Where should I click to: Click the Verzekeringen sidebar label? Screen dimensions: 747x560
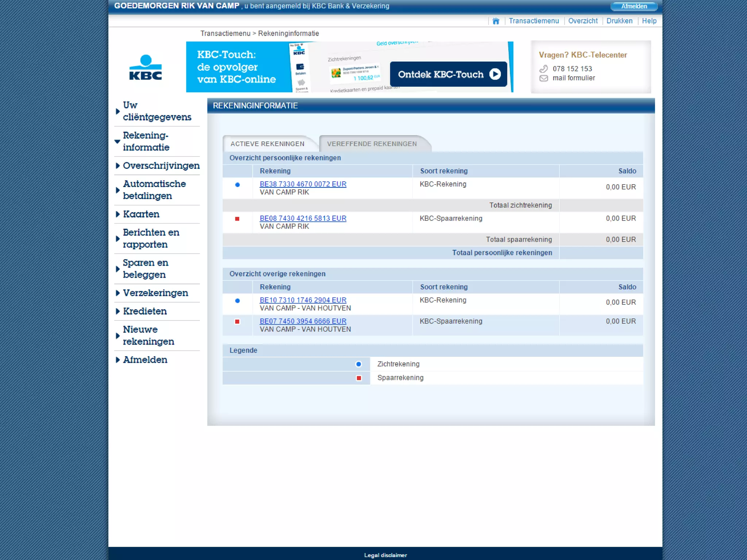coord(155,293)
